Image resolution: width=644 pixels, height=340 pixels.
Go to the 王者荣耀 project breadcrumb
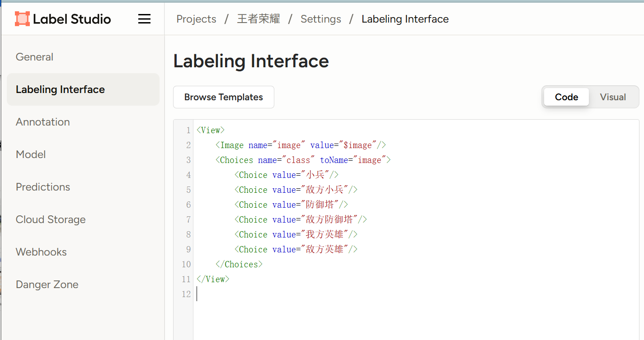coord(259,19)
